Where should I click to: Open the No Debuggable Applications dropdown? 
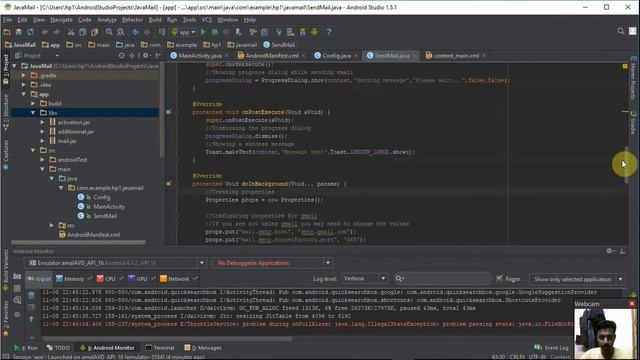pyautogui.click(x=272, y=263)
